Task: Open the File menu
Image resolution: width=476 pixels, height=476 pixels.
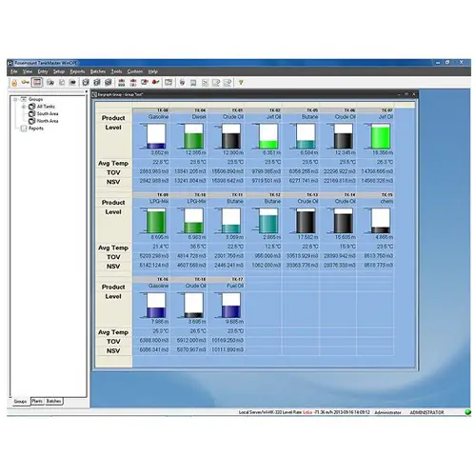Action: tap(14, 71)
